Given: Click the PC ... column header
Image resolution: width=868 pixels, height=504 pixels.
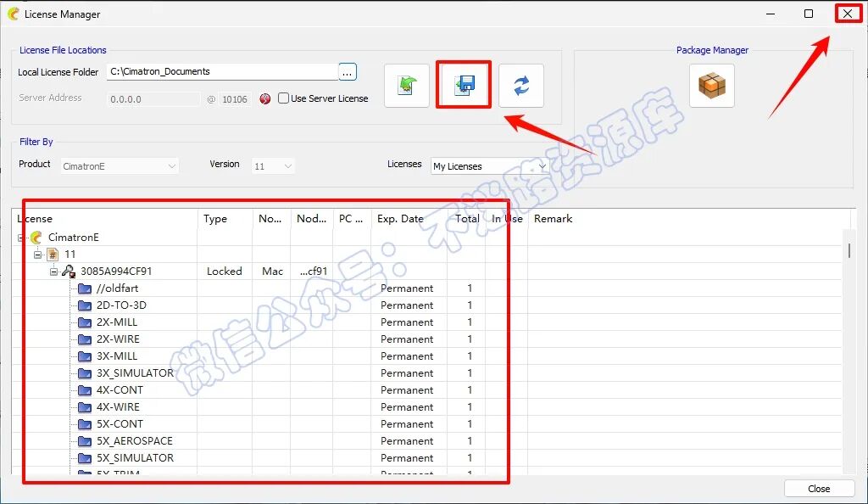Looking at the screenshot, I should click(x=352, y=219).
